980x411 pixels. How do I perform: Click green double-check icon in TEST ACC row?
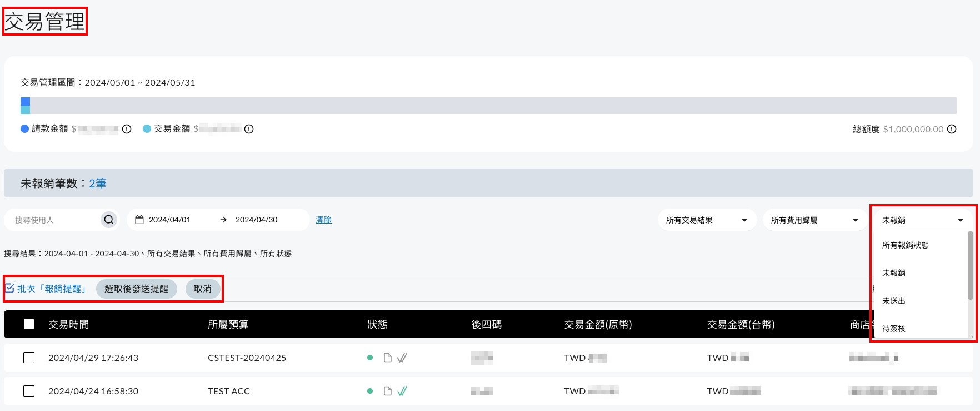tap(402, 391)
